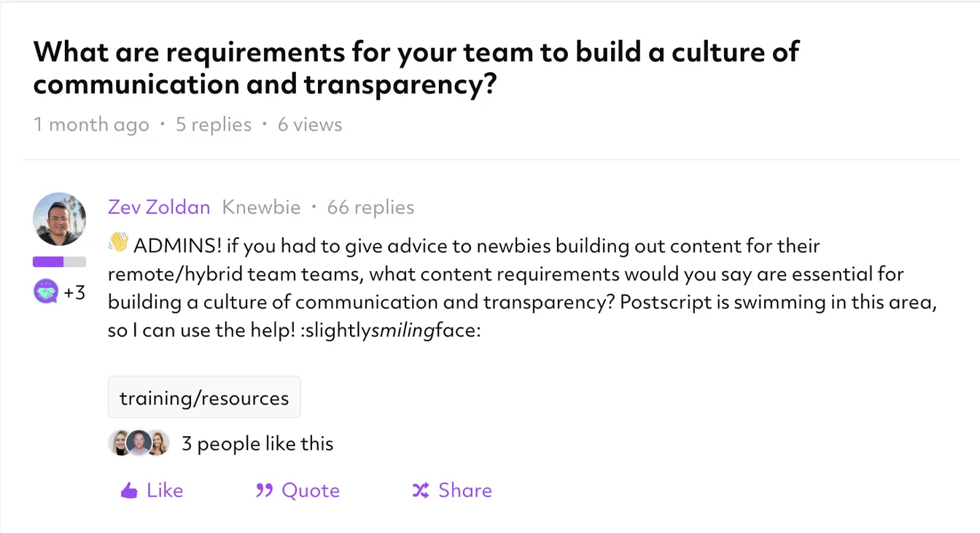Image resolution: width=980 pixels, height=533 pixels.
Task: Click the 66 replies count next to Knewbie
Action: click(x=370, y=207)
